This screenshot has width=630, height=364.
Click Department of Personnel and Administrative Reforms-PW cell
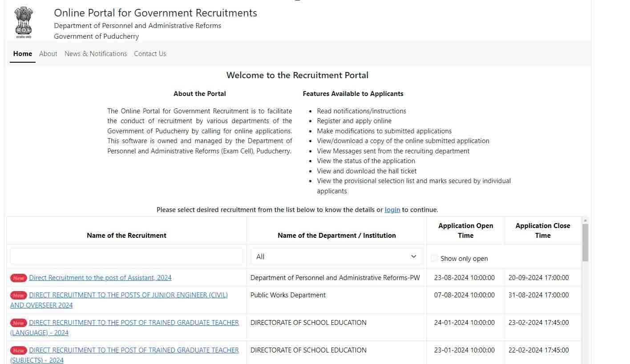click(335, 278)
